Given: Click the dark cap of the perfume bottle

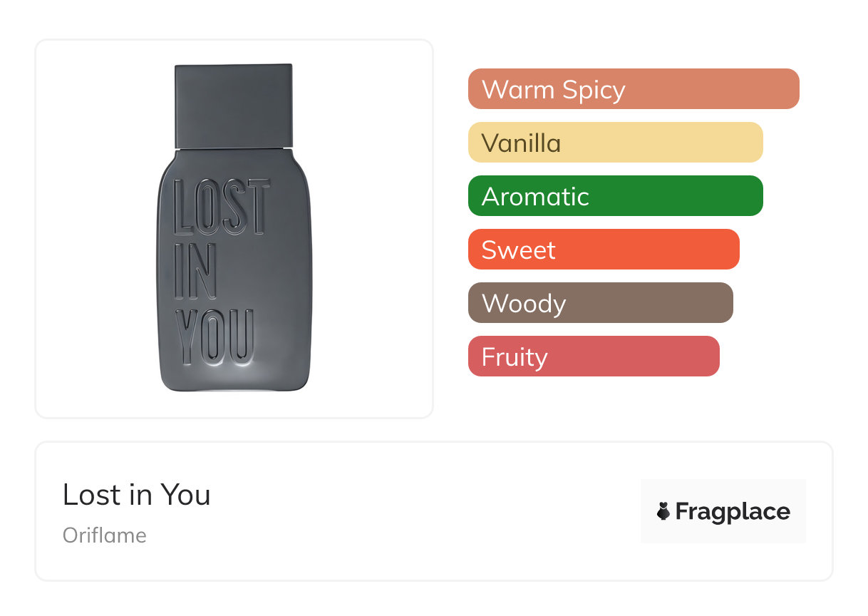Looking at the screenshot, I should (x=234, y=106).
